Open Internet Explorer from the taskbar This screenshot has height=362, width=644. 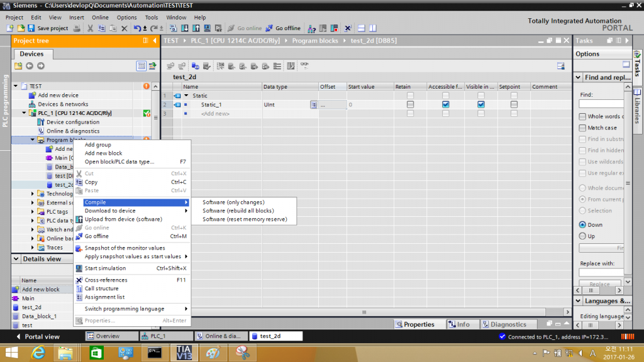(38, 353)
